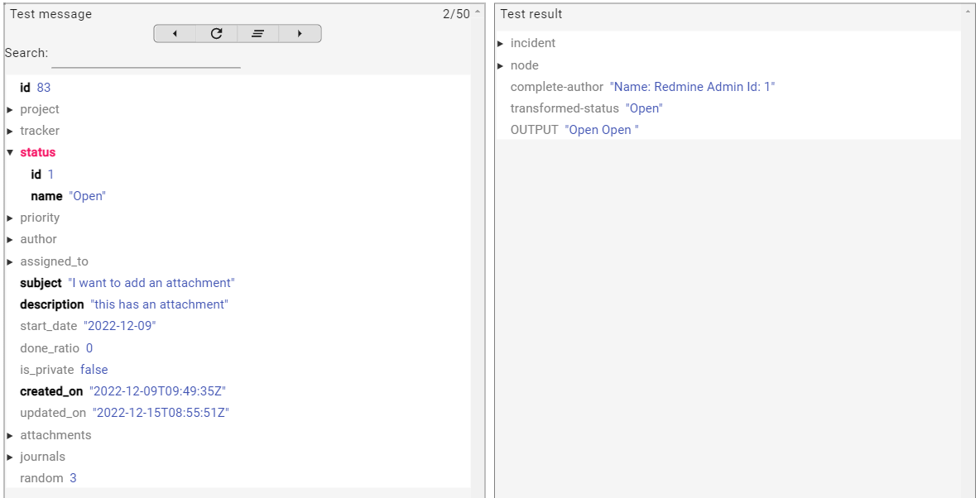Collapse the status node

pos(10,152)
